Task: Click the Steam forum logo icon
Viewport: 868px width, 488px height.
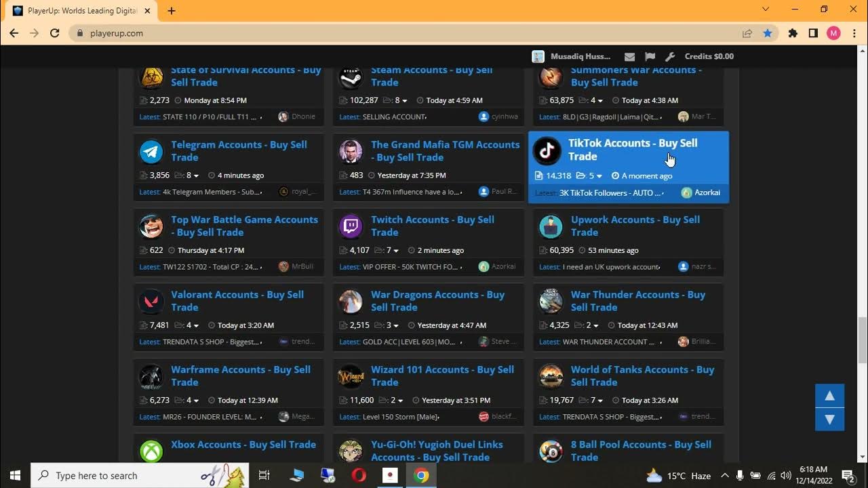Action: click(x=351, y=77)
